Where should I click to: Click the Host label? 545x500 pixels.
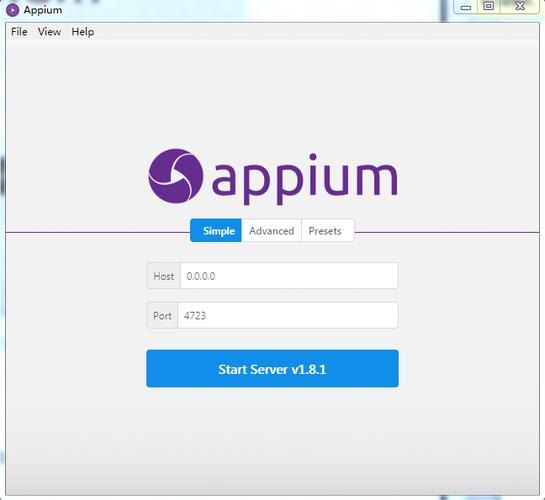(163, 276)
